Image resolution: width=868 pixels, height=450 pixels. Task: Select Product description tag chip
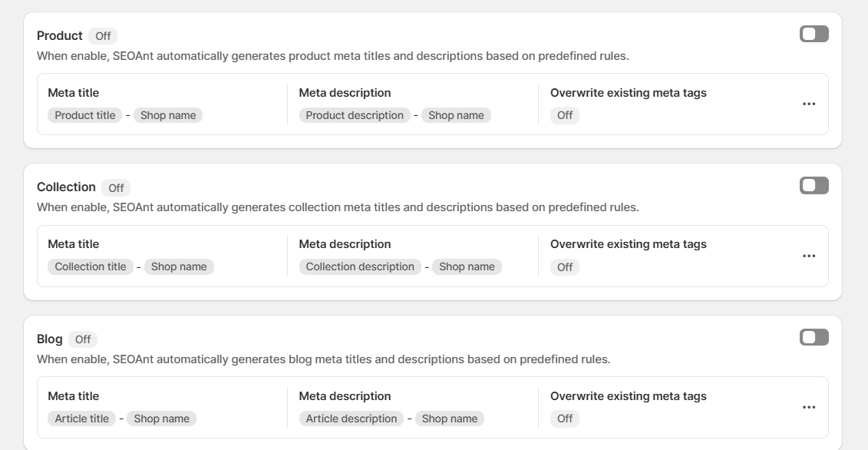355,115
